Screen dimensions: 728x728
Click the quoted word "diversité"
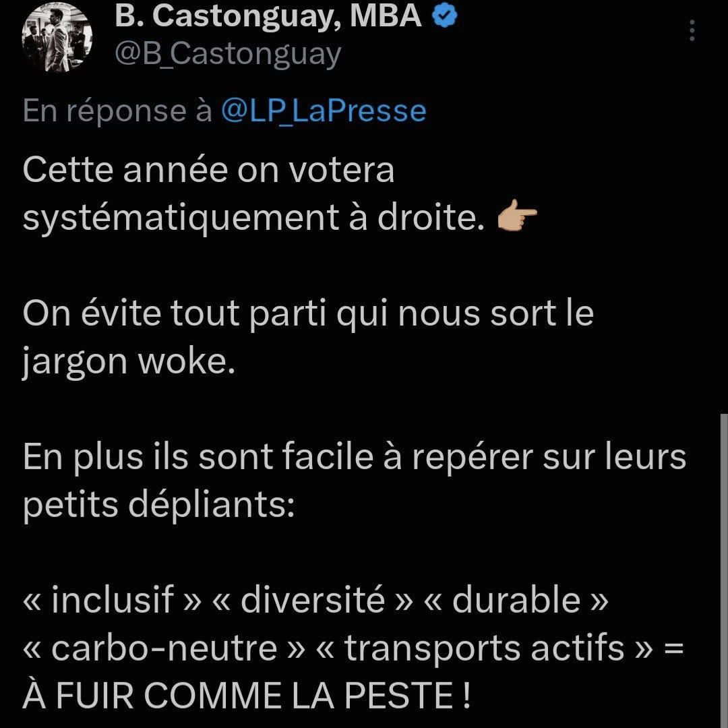pyautogui.click(x=312, y=601)
